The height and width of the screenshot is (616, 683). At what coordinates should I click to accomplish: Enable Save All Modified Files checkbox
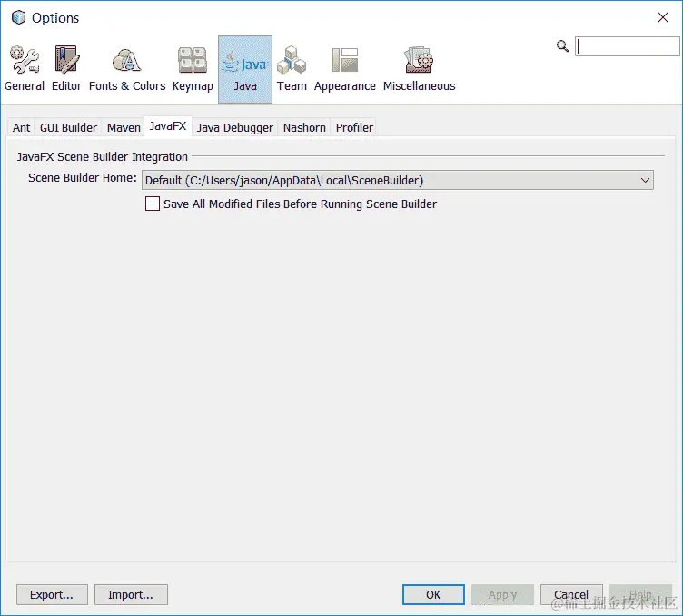tap(153, 204)
